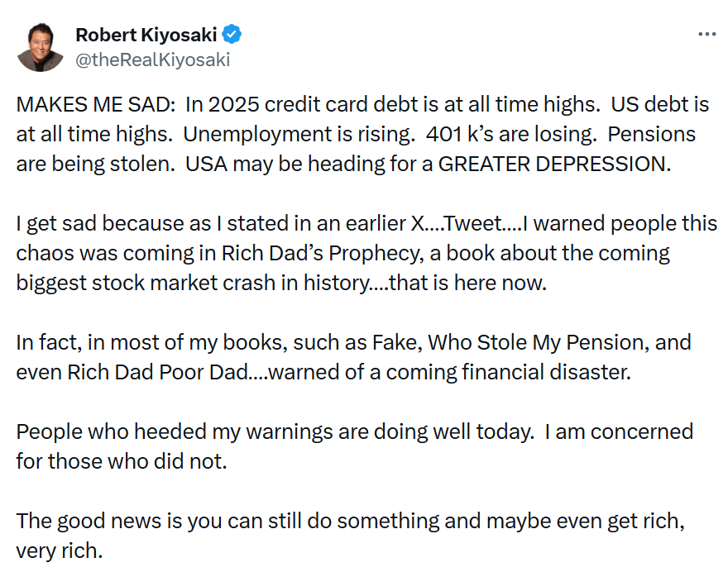Select the paragraph starting I get sad because
The height and width of the screenshot is (572, 728).
pos(366,253)
